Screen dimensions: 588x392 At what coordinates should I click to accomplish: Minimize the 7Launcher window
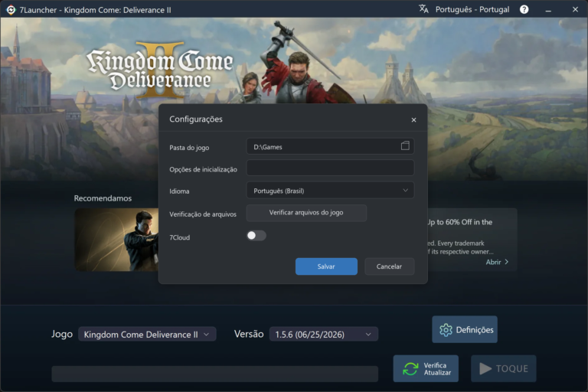click(x=548, y=10)
